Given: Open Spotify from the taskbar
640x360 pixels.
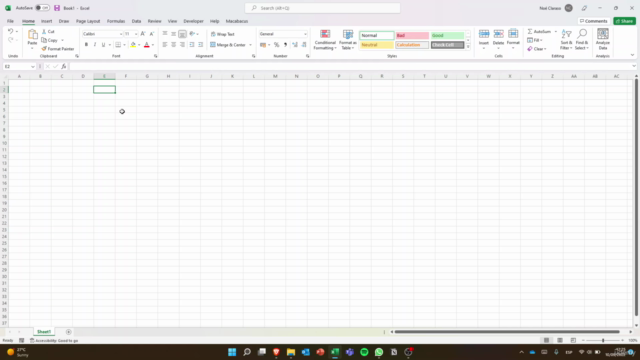Looking at the screenshot, I should (364, 352).
